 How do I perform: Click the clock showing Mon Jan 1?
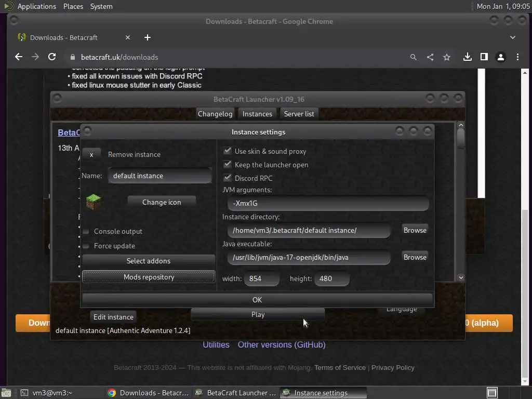[503, 6]
